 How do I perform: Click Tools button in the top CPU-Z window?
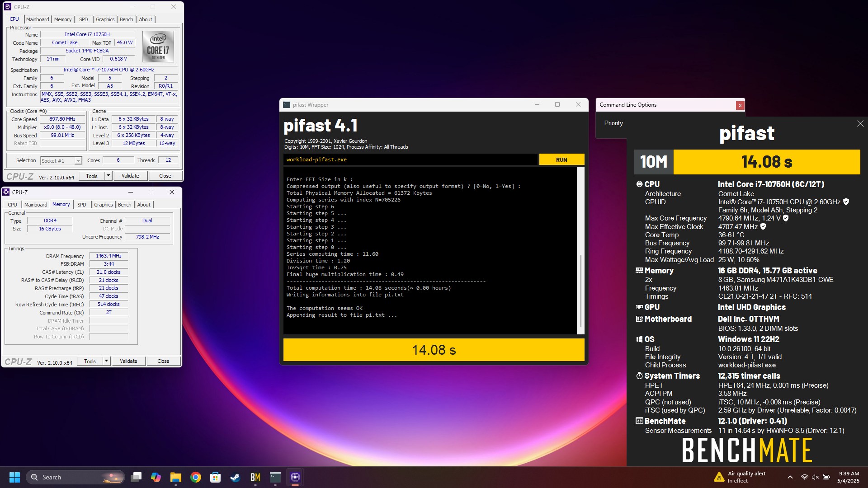pyautogui.click(x=92, y=176)
